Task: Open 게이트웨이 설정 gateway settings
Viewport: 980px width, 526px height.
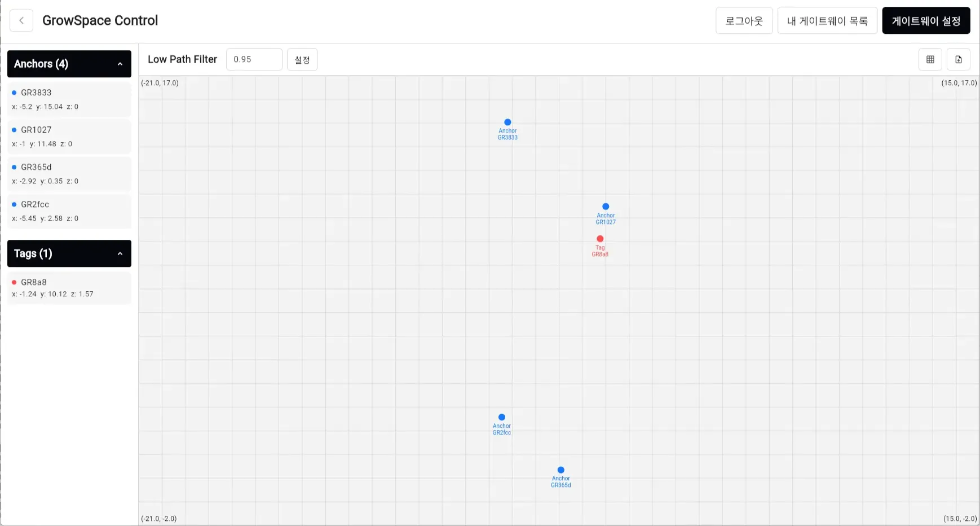Action: point(926,21)
